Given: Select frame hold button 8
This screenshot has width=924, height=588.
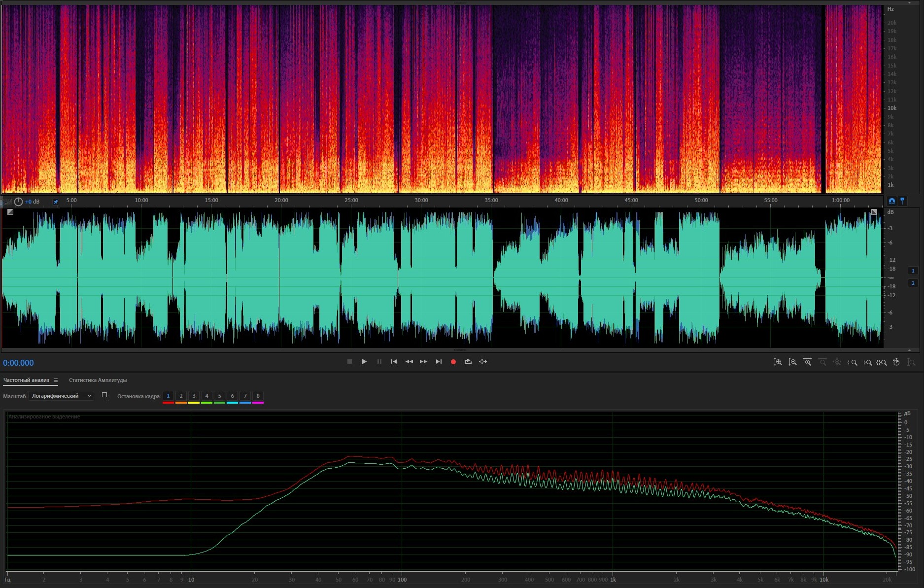Looking at the screenshot, I should (258, 396).
